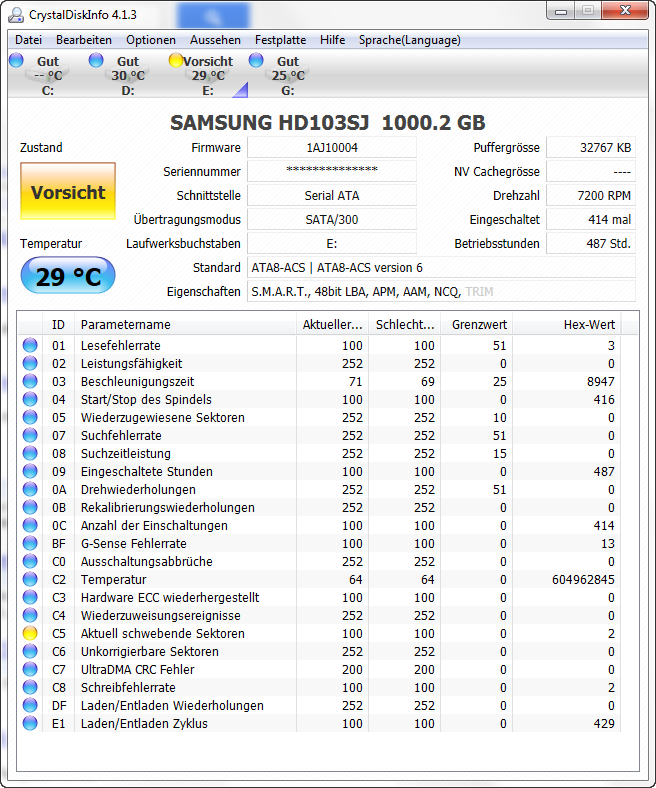Open the Optionen menu
Viewport: 656px width, 788px height.
pyautogui.click(x=151, y=40)
